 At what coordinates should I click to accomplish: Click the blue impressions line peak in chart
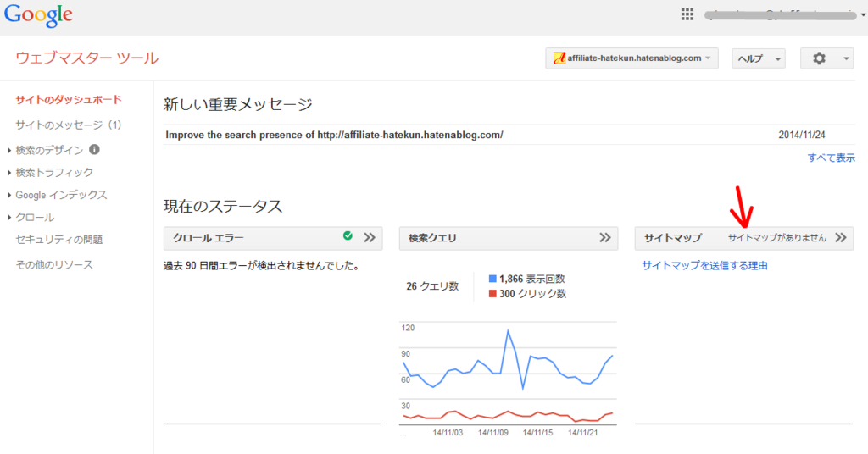point(508,331)
